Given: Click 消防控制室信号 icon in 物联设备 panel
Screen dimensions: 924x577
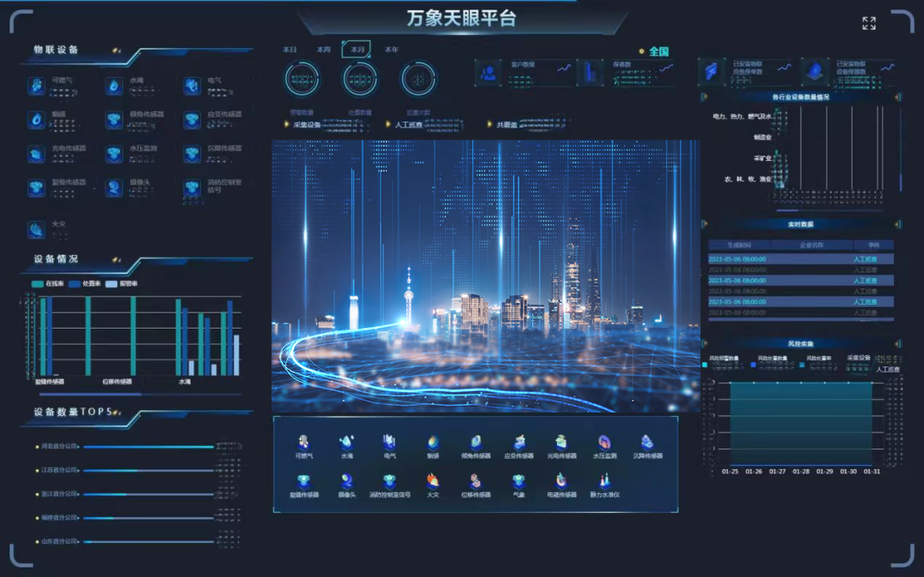Looking at the screenshot, I should pyautogui.click(x=192, y=188).
